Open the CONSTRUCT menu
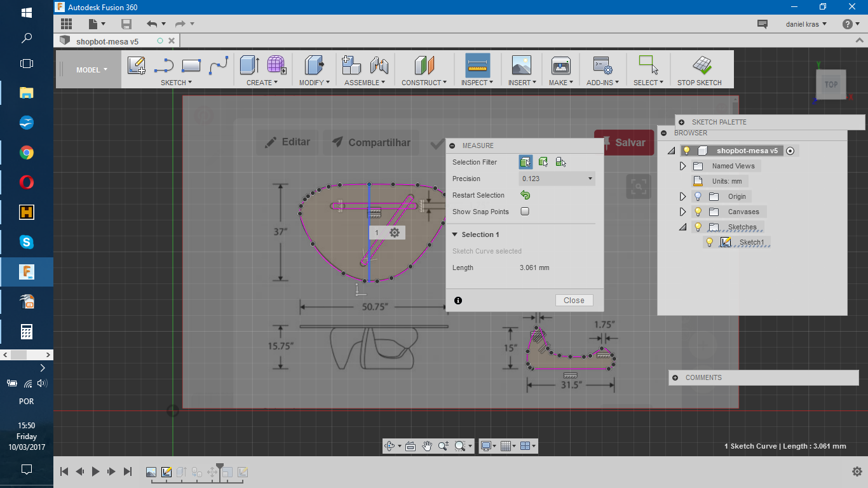The image size is (868, 488). pyautogui.click(x=424, y=83)
